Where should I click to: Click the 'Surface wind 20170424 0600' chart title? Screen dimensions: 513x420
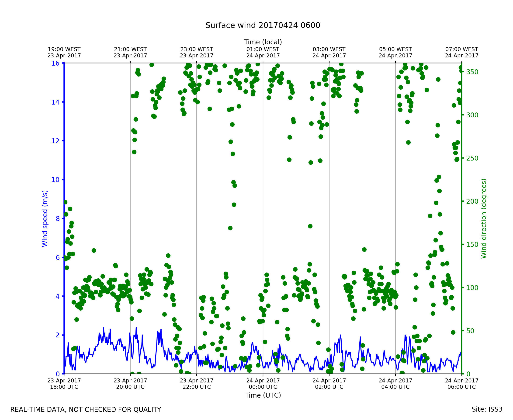pos(263,25)
